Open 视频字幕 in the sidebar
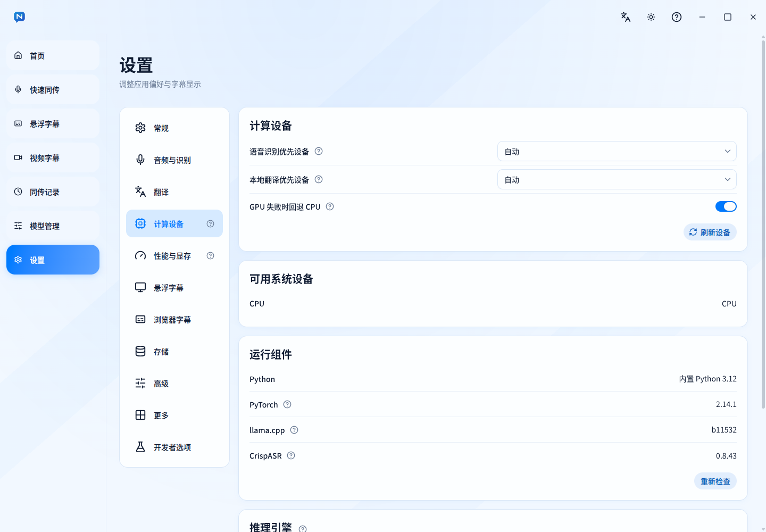This screenshot has width=766, height=532. click(x=53, y=157)
